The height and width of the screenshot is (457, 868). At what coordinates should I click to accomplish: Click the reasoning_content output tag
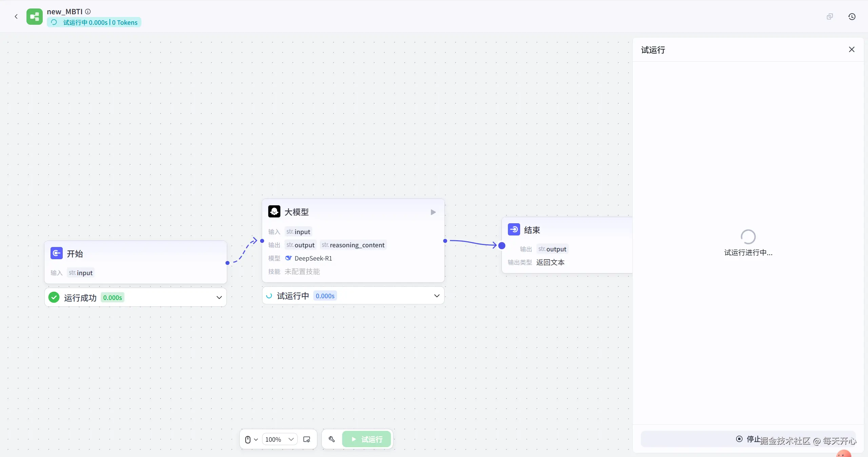point(353,245)
